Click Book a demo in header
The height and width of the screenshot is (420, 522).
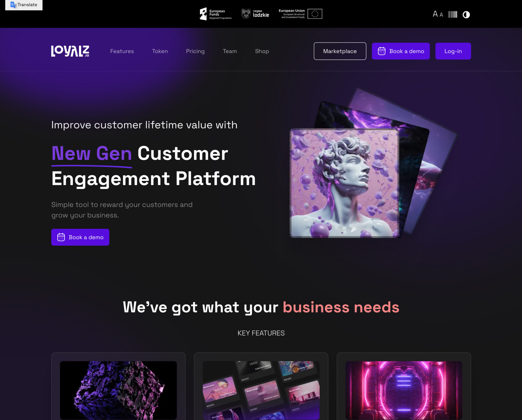coord(401,51)
